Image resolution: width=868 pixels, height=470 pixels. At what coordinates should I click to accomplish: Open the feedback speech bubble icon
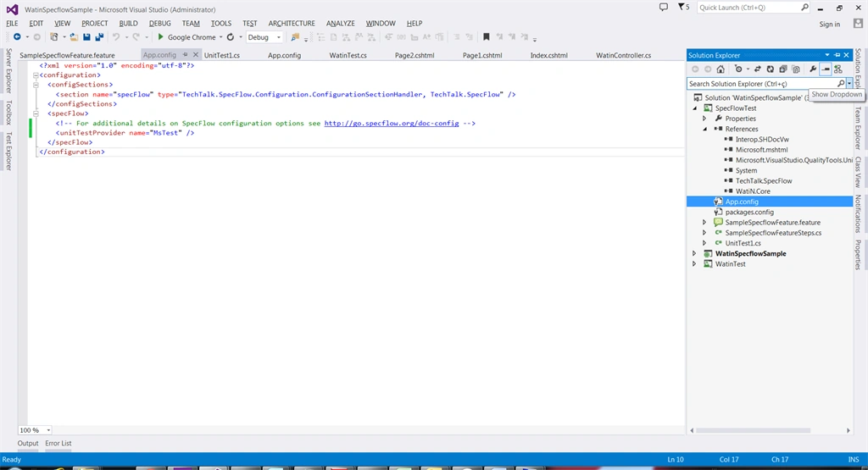point(663,7)
